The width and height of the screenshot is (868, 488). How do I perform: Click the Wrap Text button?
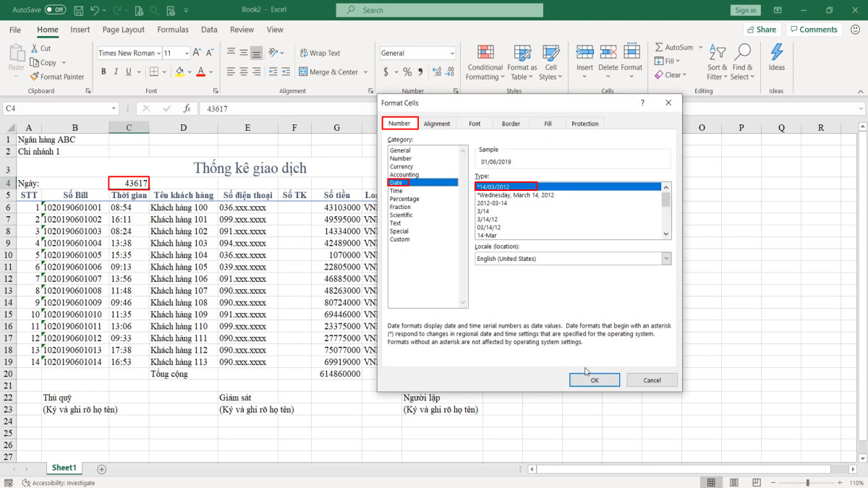[x=320, y=53]
